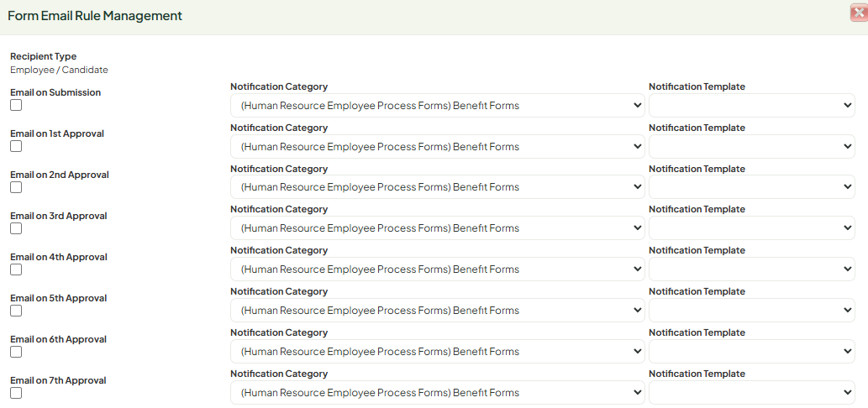Enable the Email on Submission checkbox
This screenshot has width=868, height=408.
(16, 105)
